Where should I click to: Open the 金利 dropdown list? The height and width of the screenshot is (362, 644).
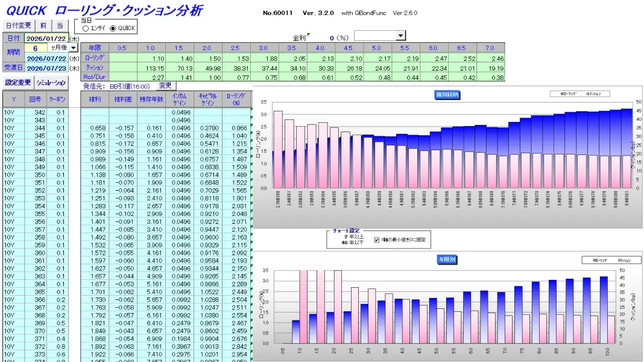[401, 36]
